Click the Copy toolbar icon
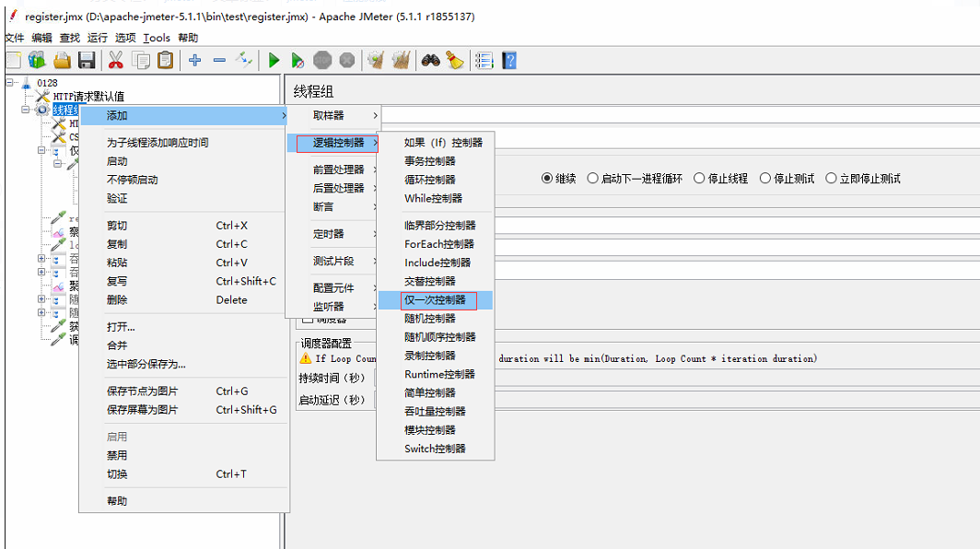 pyautogui.click(x=141, y=61)
